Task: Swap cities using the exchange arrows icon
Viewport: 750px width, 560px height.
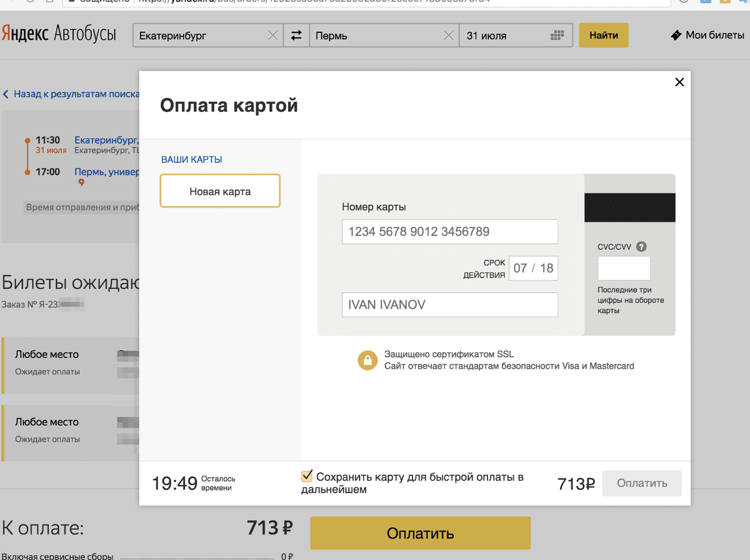Action: [x=296, y=35]
